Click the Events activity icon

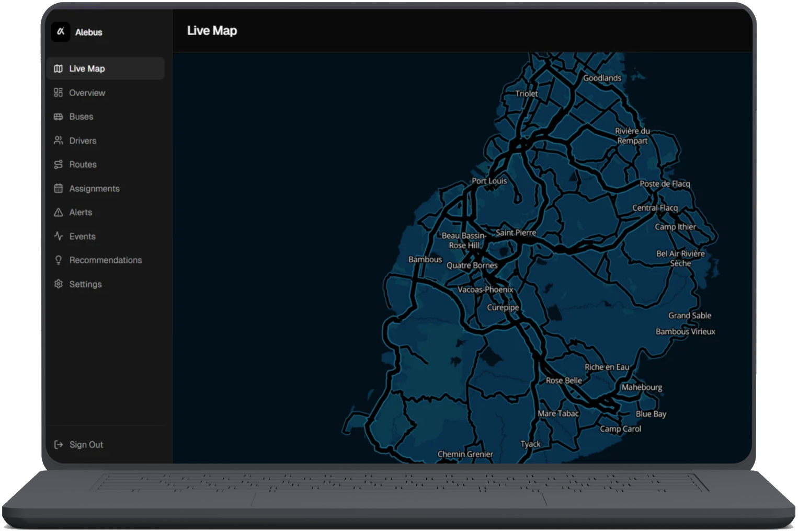coord(58,236)
